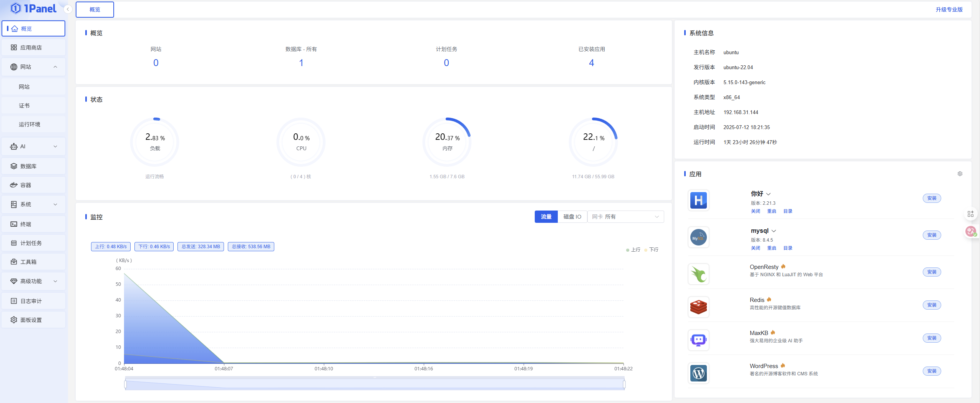Open 证书 submenu item
980x403 pixels.
[x=33, y=106]
